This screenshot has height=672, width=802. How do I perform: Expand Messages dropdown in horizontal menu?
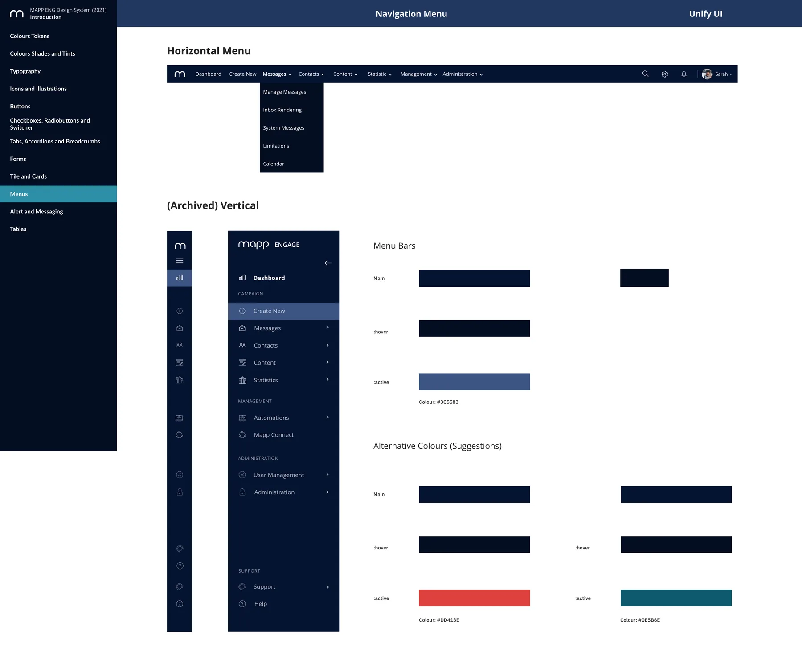277,74
